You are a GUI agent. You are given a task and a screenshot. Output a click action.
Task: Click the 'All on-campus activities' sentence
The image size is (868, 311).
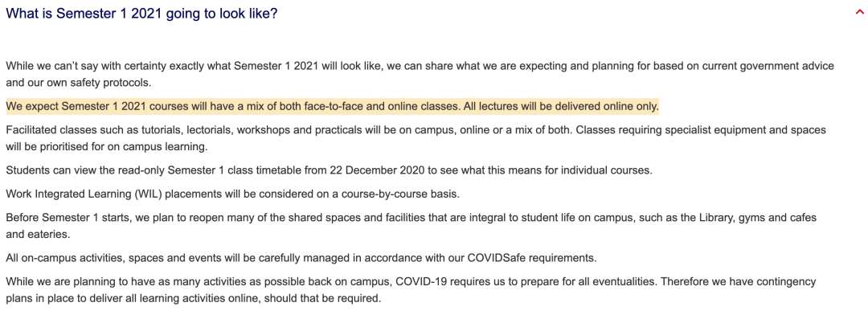[x=302, y=258]
